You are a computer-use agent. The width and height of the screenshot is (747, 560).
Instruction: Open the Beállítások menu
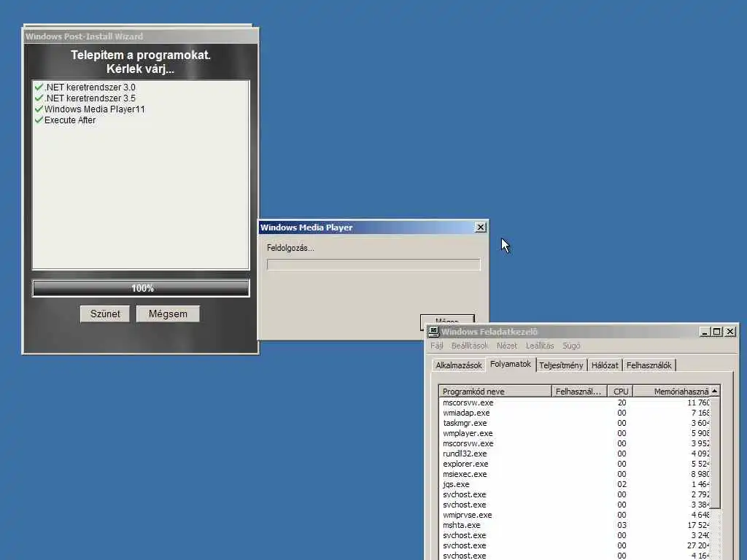(470, 346)
